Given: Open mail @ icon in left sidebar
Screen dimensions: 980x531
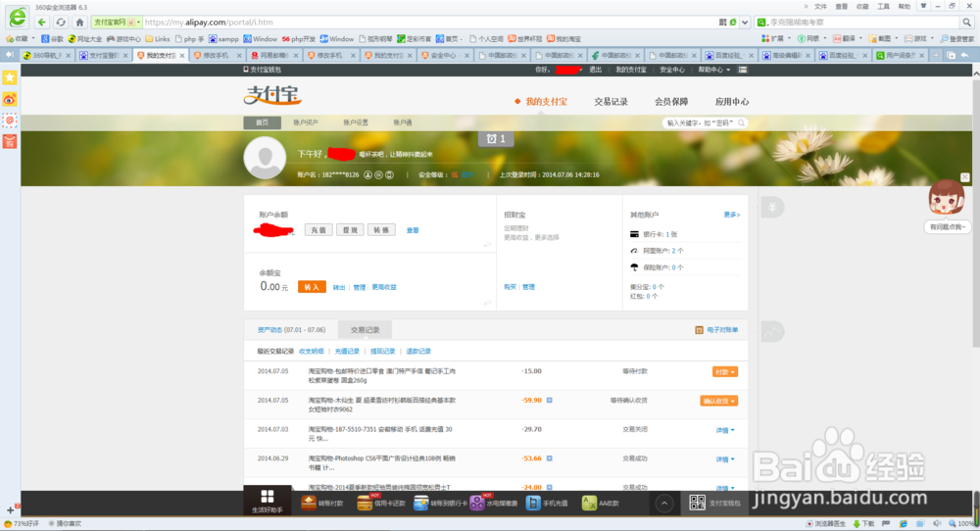Looking at the screenshot, I should (x=10, y=120).
